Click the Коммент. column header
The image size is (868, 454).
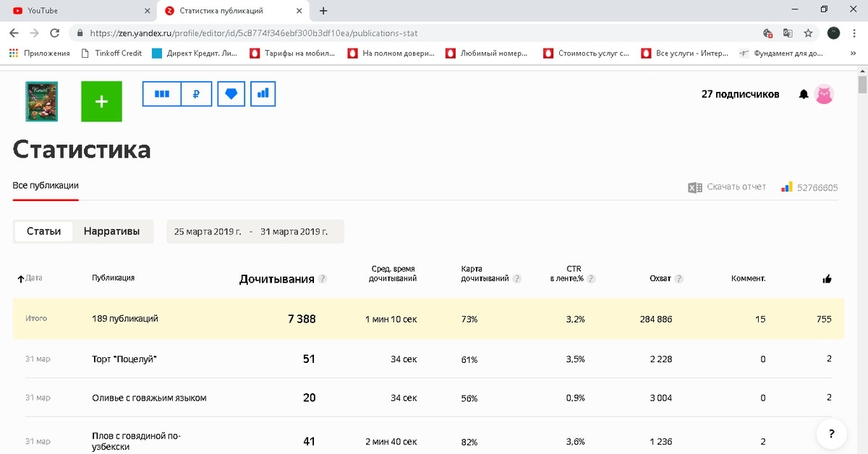click(x=749, y=278)
